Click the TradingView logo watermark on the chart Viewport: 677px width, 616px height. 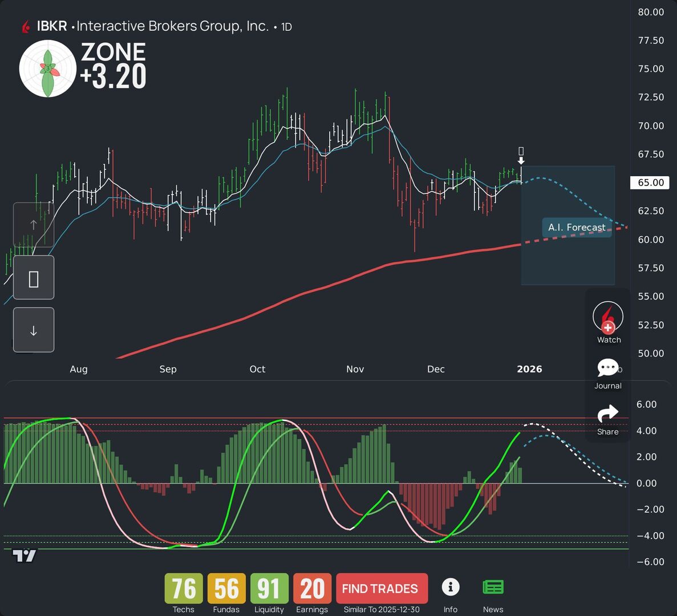click(25, 554)
